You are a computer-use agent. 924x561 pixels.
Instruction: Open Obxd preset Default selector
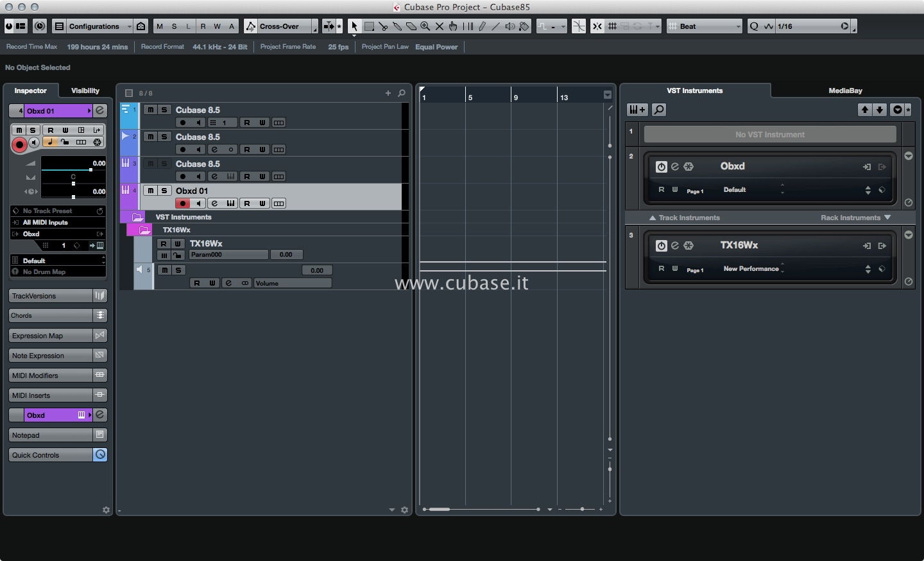(753, 190)
